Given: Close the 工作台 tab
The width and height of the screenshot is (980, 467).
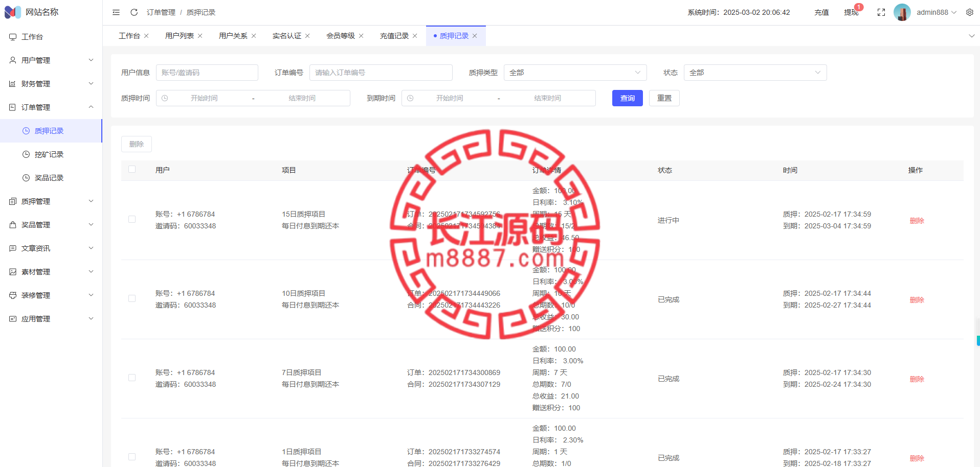Looking at the screenshot, I should click(146, 36).
